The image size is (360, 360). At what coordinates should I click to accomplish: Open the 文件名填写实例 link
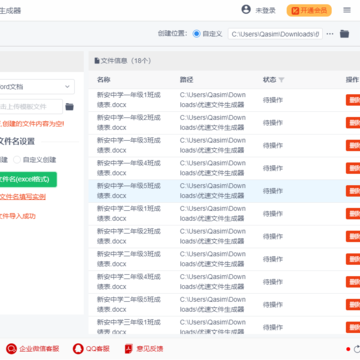(23, 197)
